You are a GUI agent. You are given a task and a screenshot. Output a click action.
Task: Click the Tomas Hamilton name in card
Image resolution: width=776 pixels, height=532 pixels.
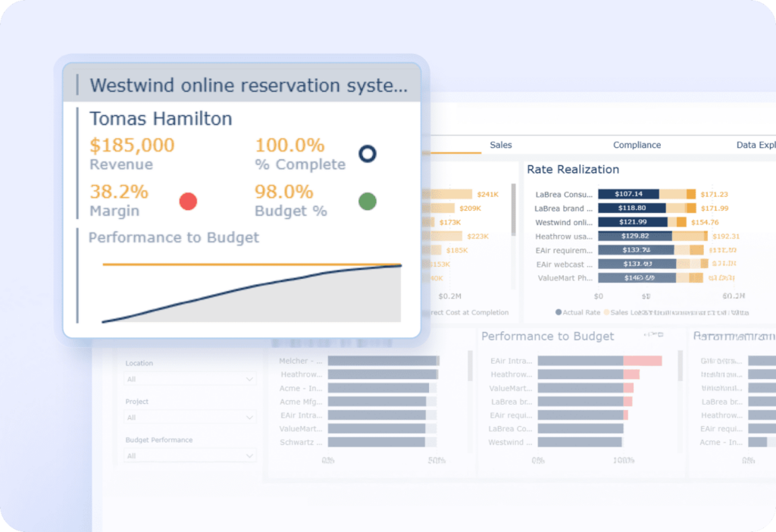tap(161, 119)
